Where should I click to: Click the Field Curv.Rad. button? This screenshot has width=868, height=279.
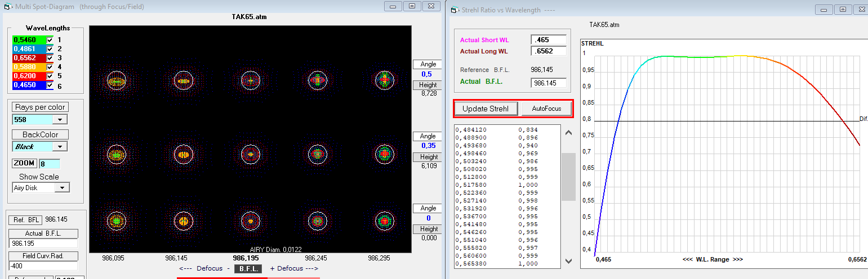pos(44,255)
